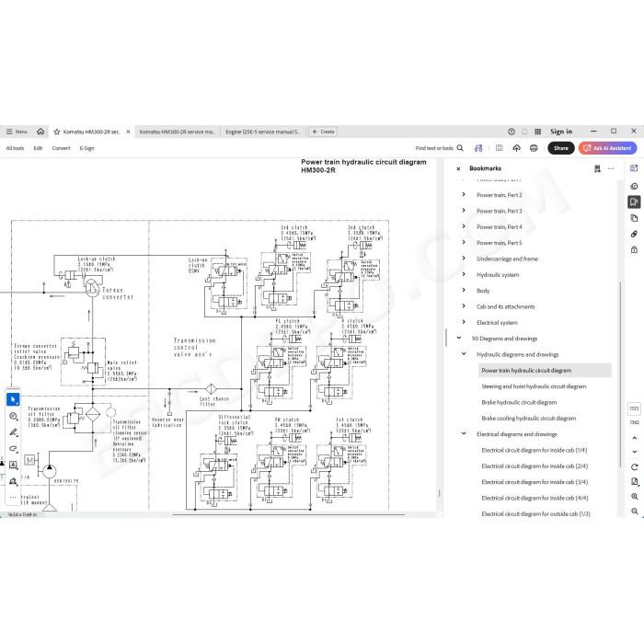Open the attachments paperclip icon
Screen dimensions: 644x644
tap(634, 234)
